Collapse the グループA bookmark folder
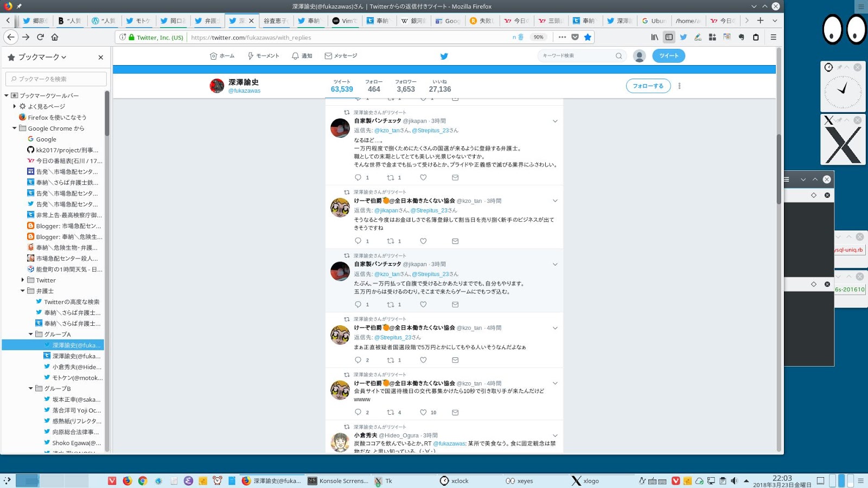Image resolution: width=868 pixels, height=488 pixels. [31, 335]
